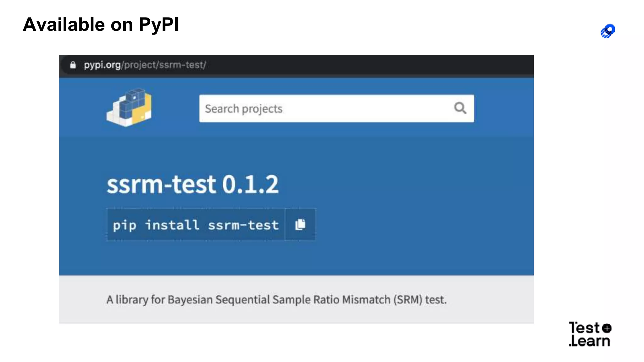Click the pypi.org/project/ssrm-test/ URL

pyautogui.click(x=145, y=65)
